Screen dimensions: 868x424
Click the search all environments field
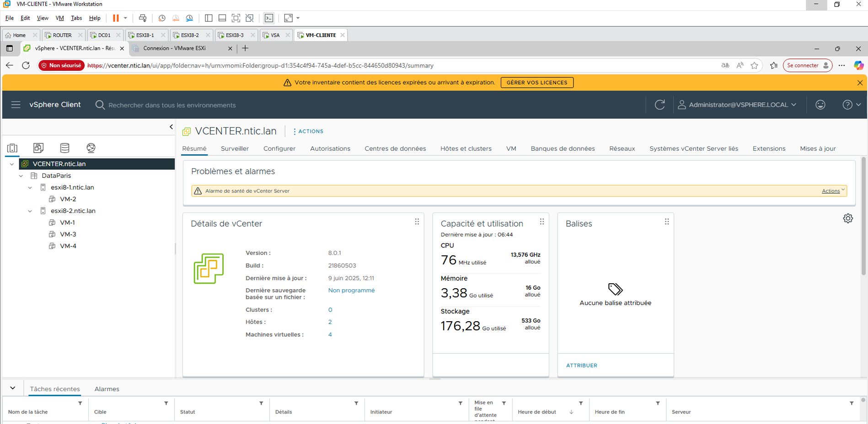[x=172, y=105]
